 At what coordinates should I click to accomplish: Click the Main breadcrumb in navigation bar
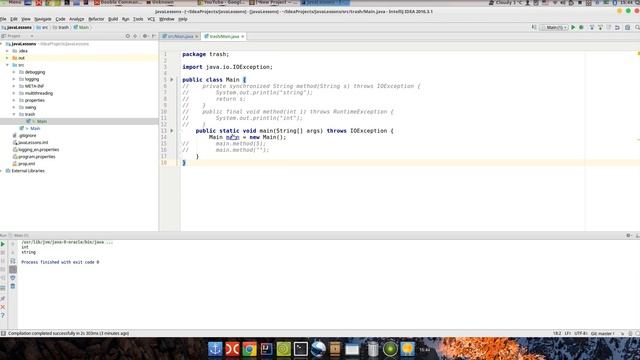tap(81, 27)
